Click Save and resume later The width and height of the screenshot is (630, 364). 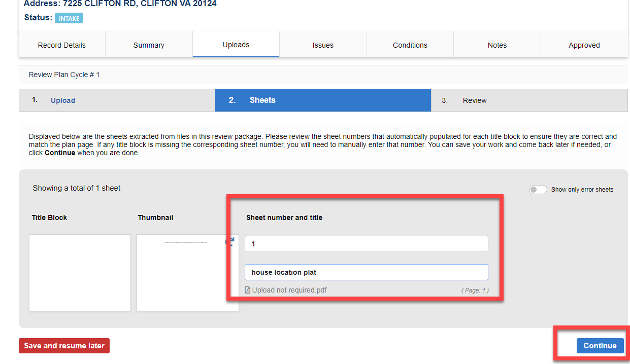point(64,346)
